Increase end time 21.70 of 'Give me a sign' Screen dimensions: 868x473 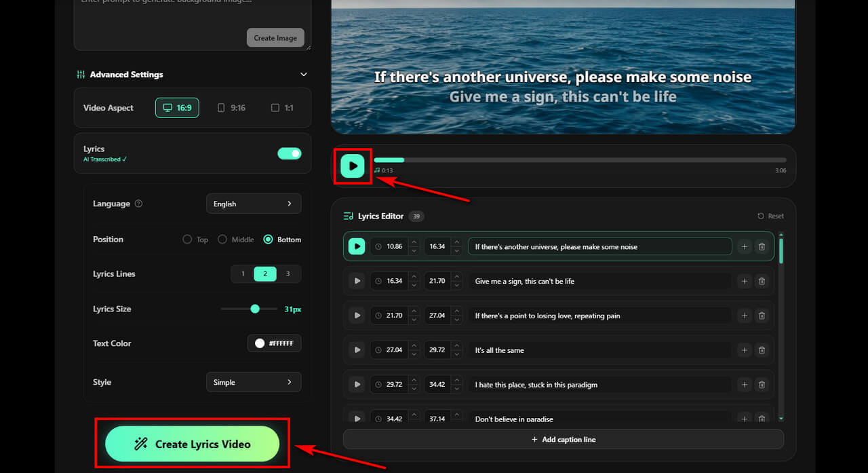tap(457, 277)
